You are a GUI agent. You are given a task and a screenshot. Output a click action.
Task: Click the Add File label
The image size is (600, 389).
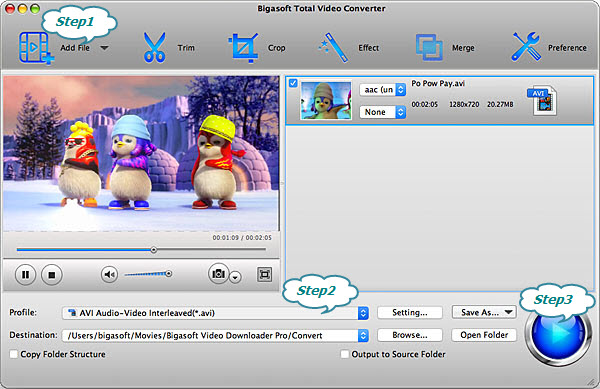[75, 48]
